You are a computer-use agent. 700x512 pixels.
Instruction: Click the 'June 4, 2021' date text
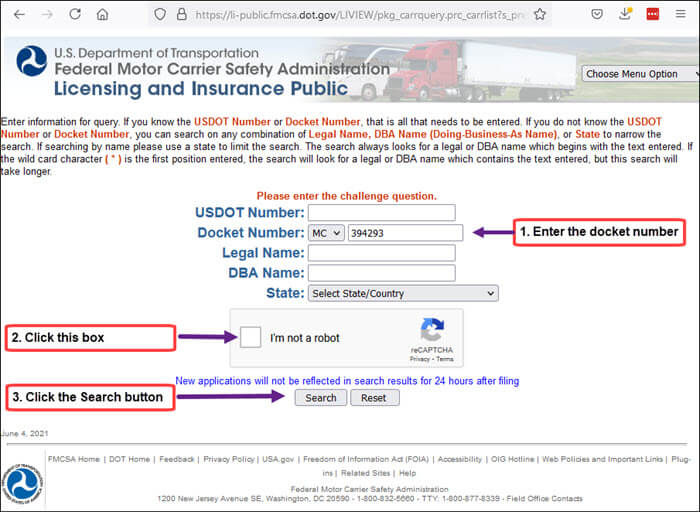tap(25, 433)
